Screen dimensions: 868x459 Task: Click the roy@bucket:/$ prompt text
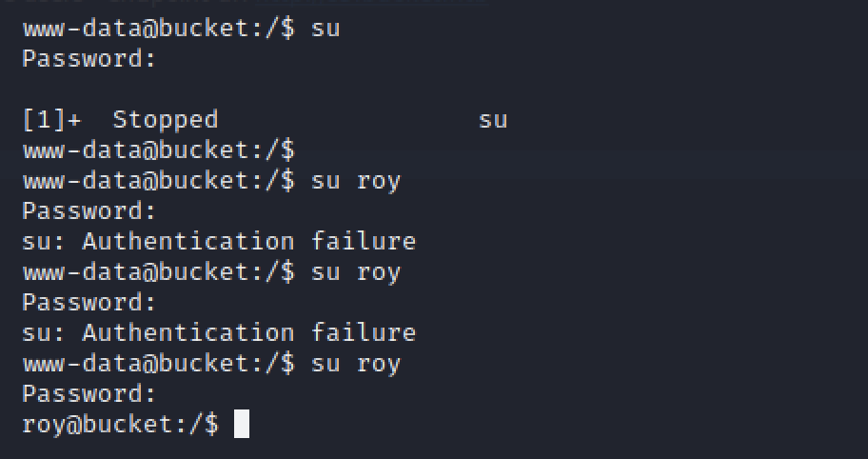coord(120,424)
